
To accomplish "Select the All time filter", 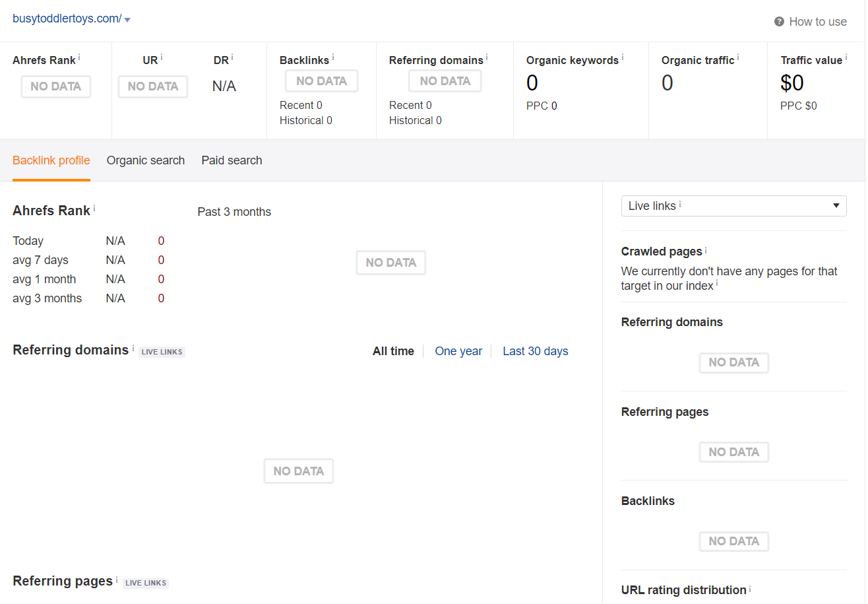I will (x=393, y=351).
